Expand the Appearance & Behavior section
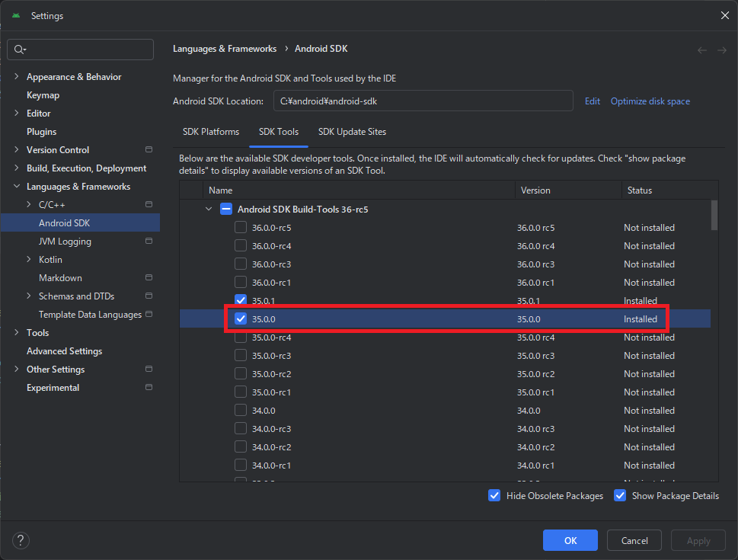This screenshot has height=560, width=738. tap(17, 77)
